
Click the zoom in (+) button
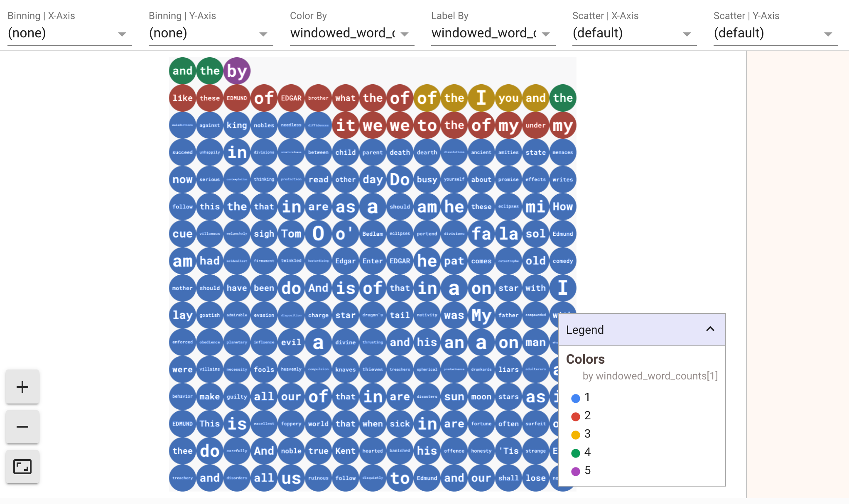pos(22,386)
